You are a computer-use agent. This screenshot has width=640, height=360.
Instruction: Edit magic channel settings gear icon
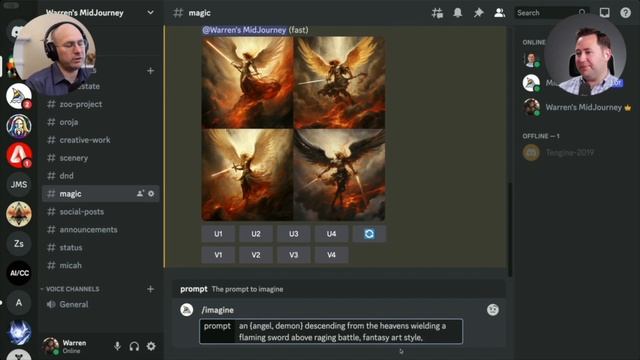tap(151, 193)
